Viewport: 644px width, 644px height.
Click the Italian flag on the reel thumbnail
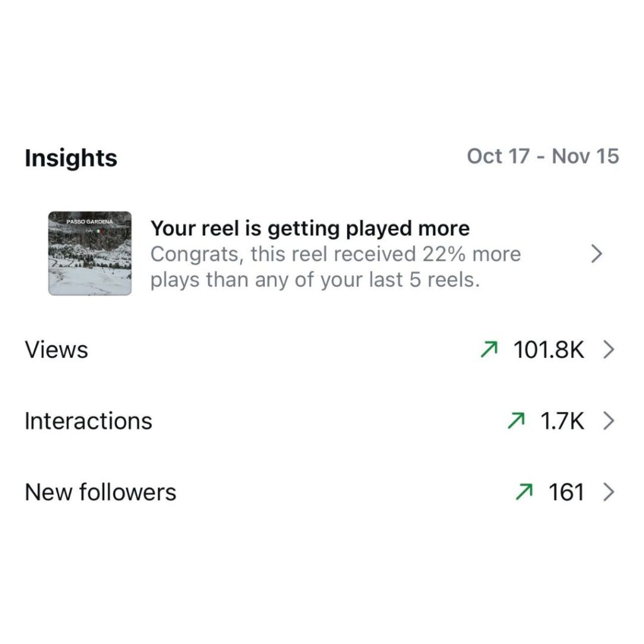click(97, 231)
